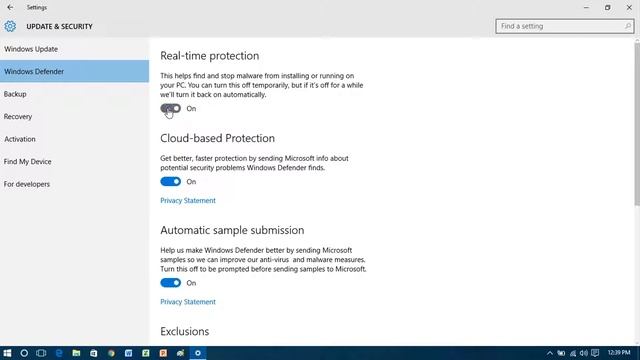This screenshot has width=640, height=360.
Task: Open the Action Center notifications icon
Action: click(595, 353)
